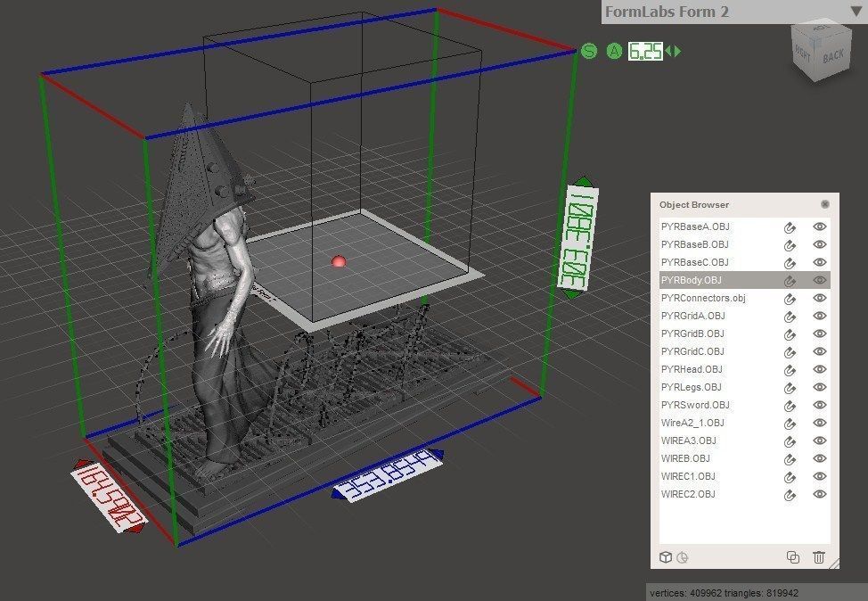Click the target magnet icon for PYRSword.OBJ

[790, 406]
